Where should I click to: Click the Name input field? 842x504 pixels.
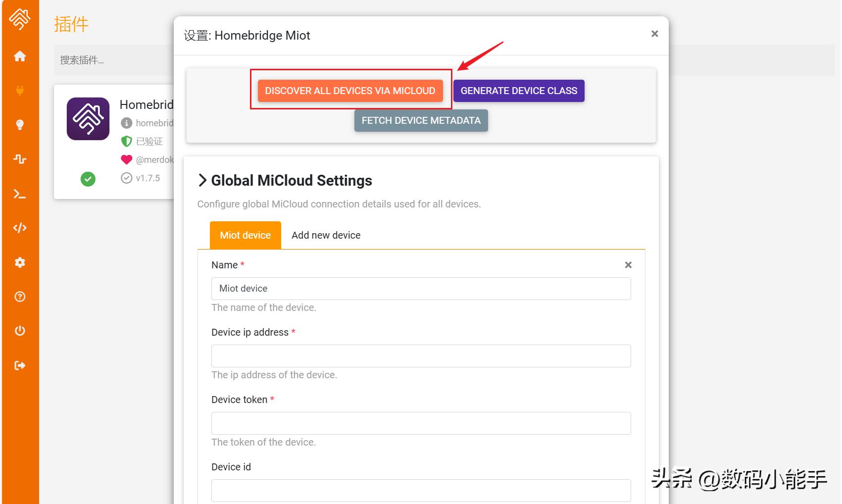421,289
